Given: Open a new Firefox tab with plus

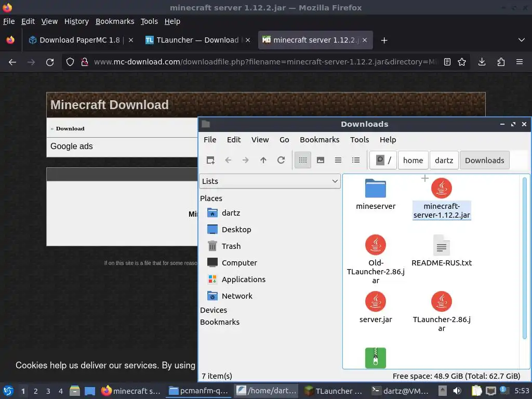Looking at the screenshot, I should (384, 41).
